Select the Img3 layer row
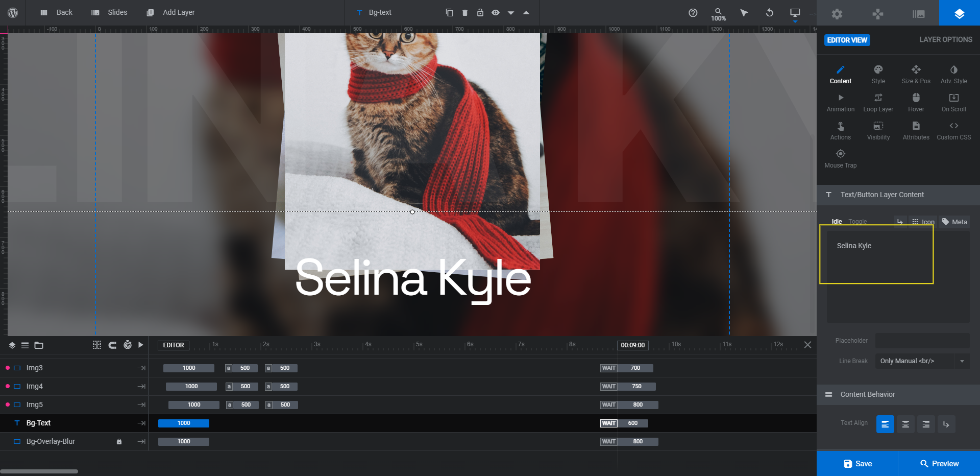 (x=74, y=368)
